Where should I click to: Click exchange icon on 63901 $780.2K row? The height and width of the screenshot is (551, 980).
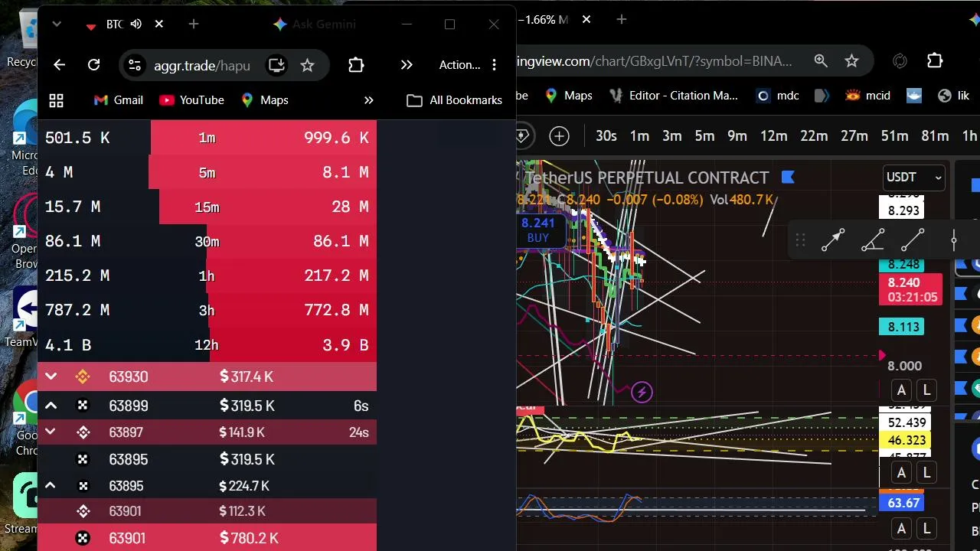(x=83, y=538)
